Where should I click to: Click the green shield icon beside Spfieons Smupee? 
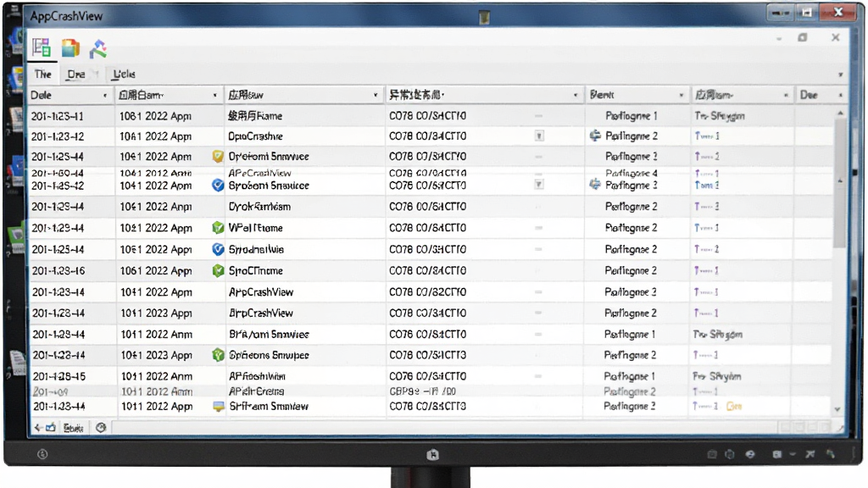pyautogui.click(x=218, y=355)
